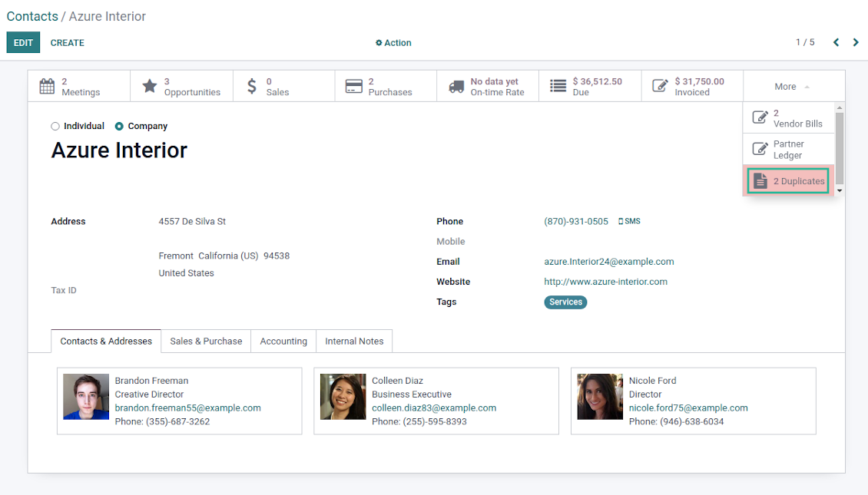
Task: Click the Contacts breadcrumb link
Action: pyautogui.click(x=32, y=16)
